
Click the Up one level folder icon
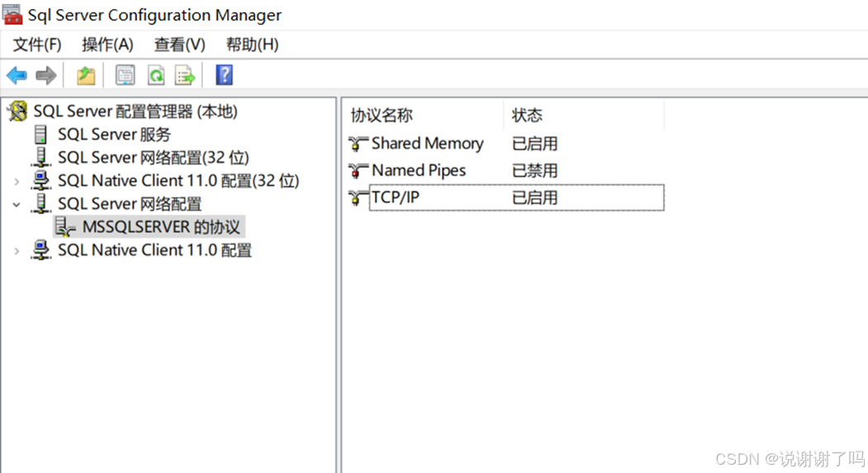86,75
